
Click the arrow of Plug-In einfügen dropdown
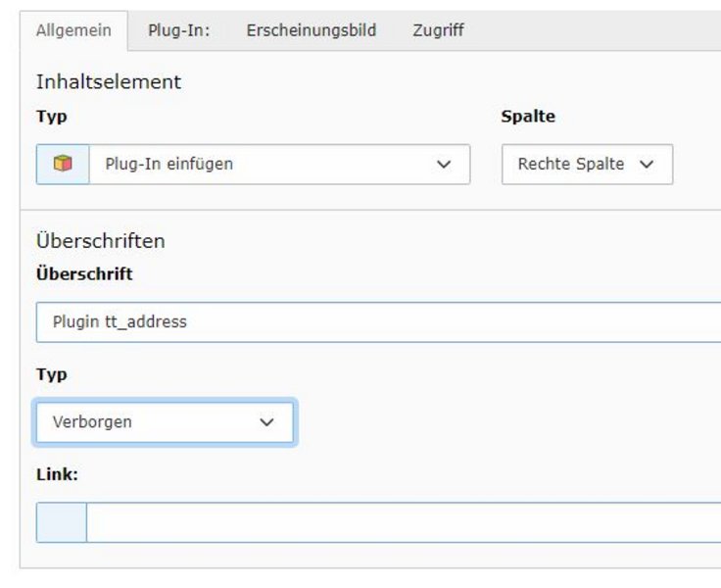444,165
